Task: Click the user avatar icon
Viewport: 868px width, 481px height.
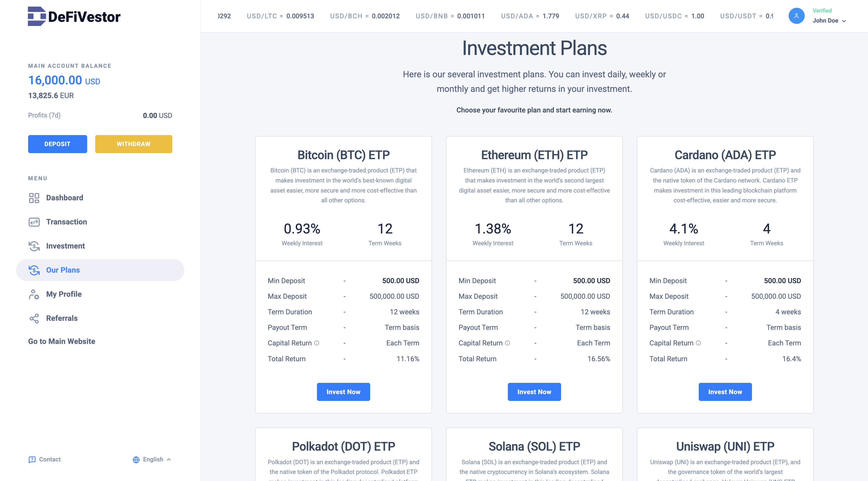Action: pos(796,16)
